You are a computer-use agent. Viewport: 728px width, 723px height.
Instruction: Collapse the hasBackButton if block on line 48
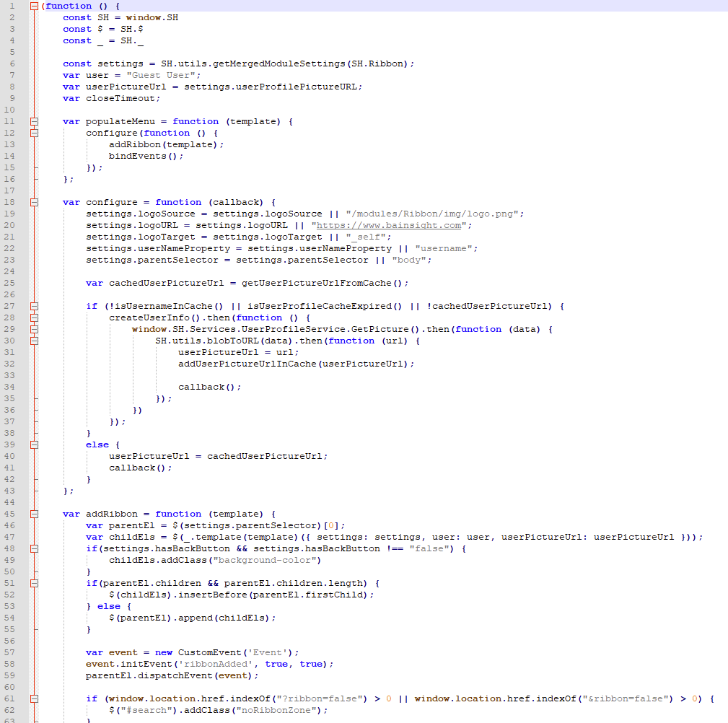coord(34,548)
